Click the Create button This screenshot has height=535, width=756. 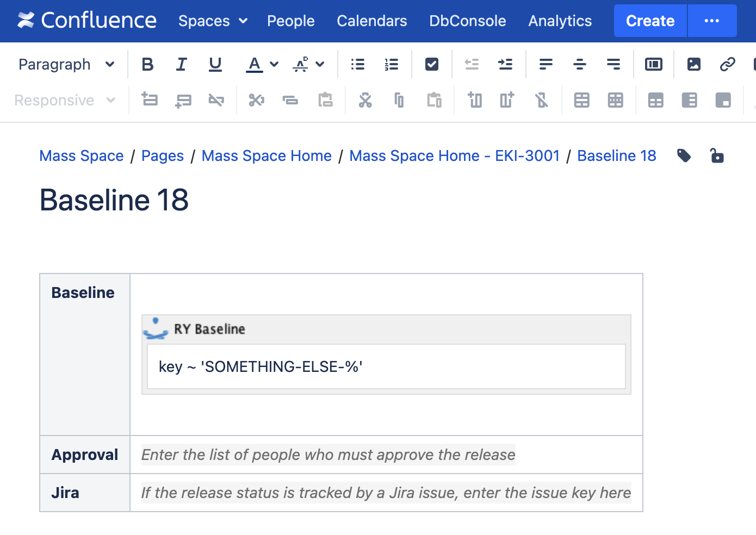click(x=650, y=21)
